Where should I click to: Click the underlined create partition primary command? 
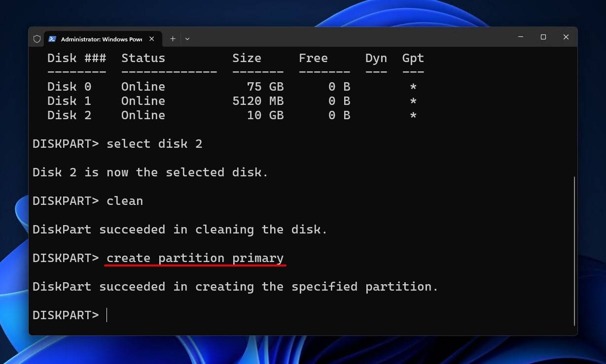click(195, 258)
